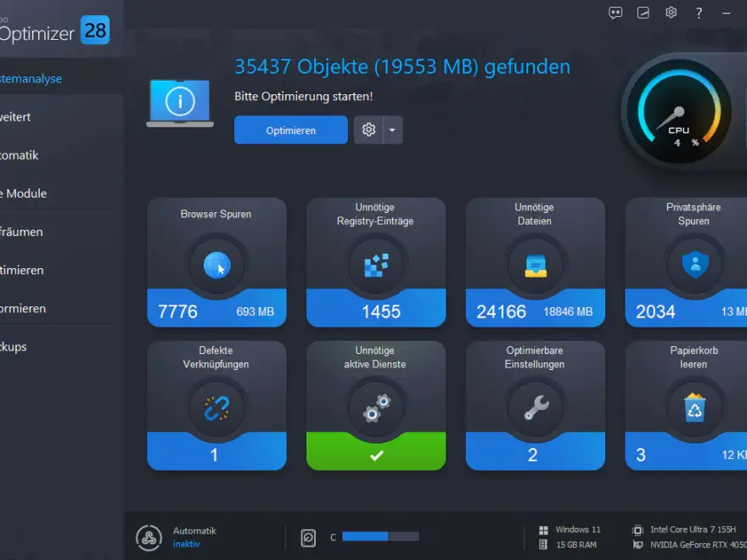Start optimization with Optimieren button
Screen dimensions: 747x560
[x=290, y=130]
